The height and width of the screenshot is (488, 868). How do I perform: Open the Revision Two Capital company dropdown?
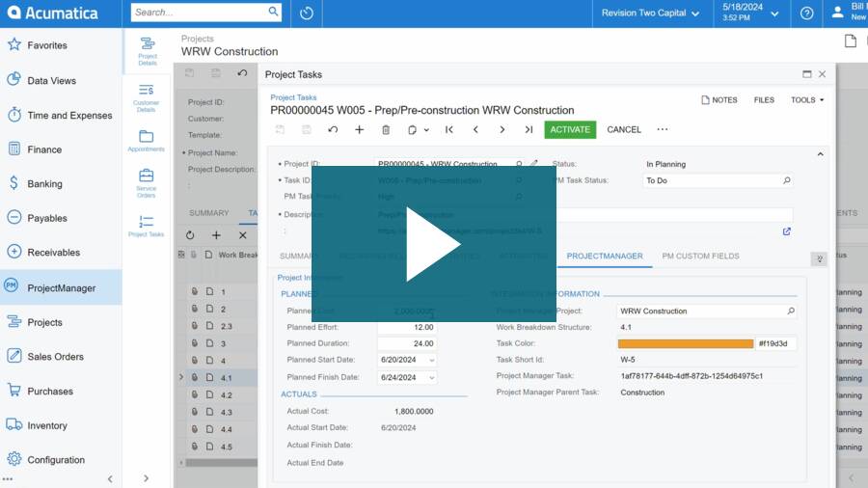(650, 13)
